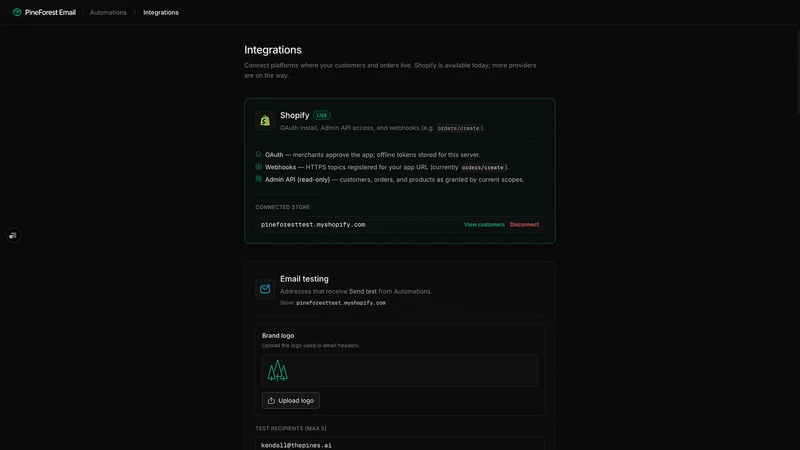The height and width of the screenshot is (450, 800).
Task: Toggle the sidebar panel icon
Action: (x=13, y=235)
